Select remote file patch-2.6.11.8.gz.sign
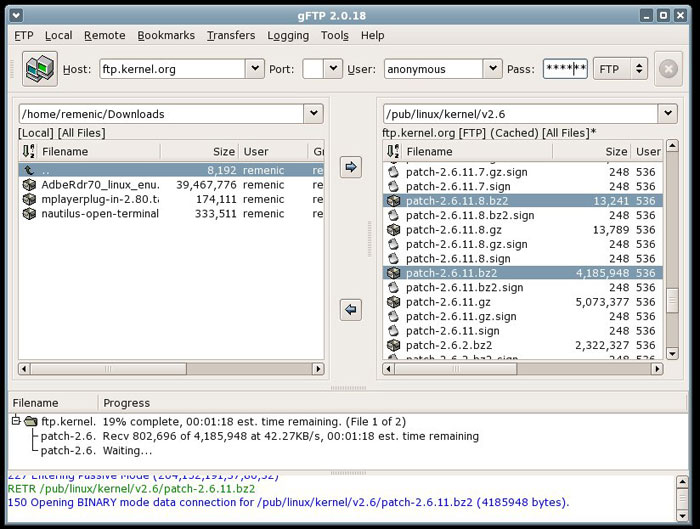This screenshot has width=700, height=529. pos(522,244)
